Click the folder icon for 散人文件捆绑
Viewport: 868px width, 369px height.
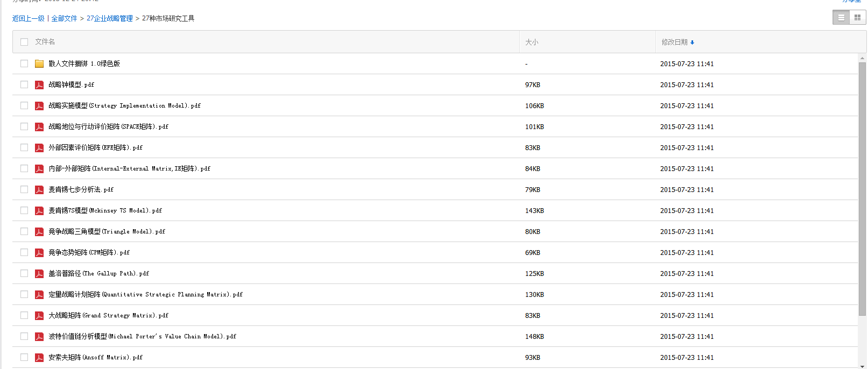click(39, 63)
